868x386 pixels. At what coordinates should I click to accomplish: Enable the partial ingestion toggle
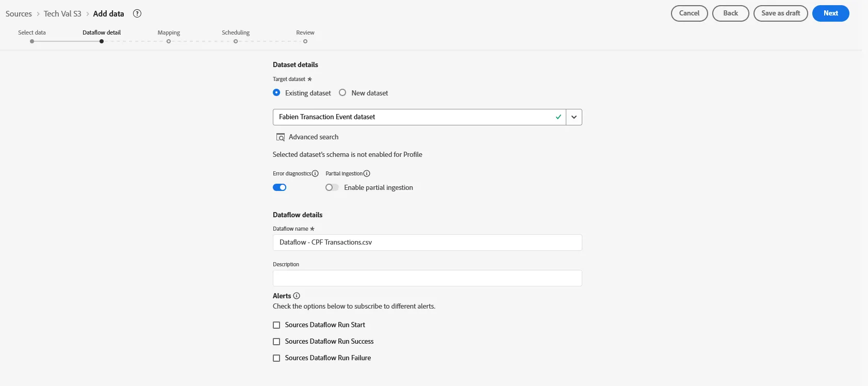click(x=332, y=187)
